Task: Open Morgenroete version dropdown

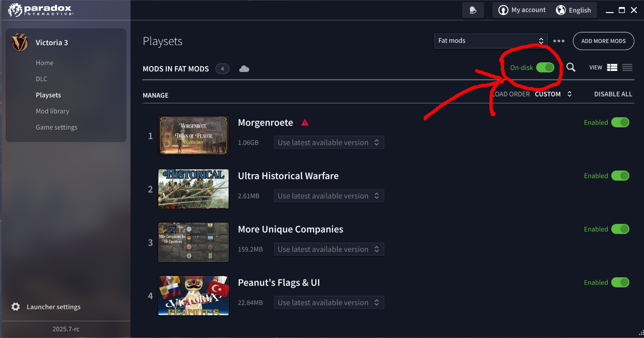Action: point(329,142)
